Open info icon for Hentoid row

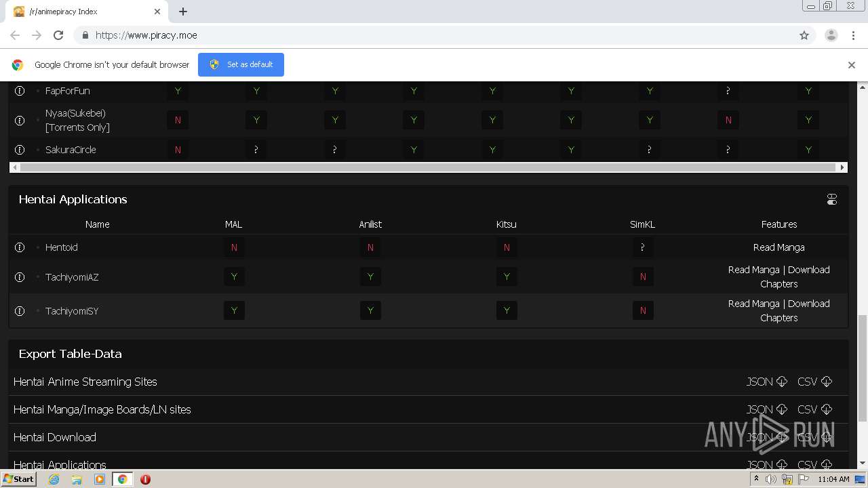click(20, 247)
